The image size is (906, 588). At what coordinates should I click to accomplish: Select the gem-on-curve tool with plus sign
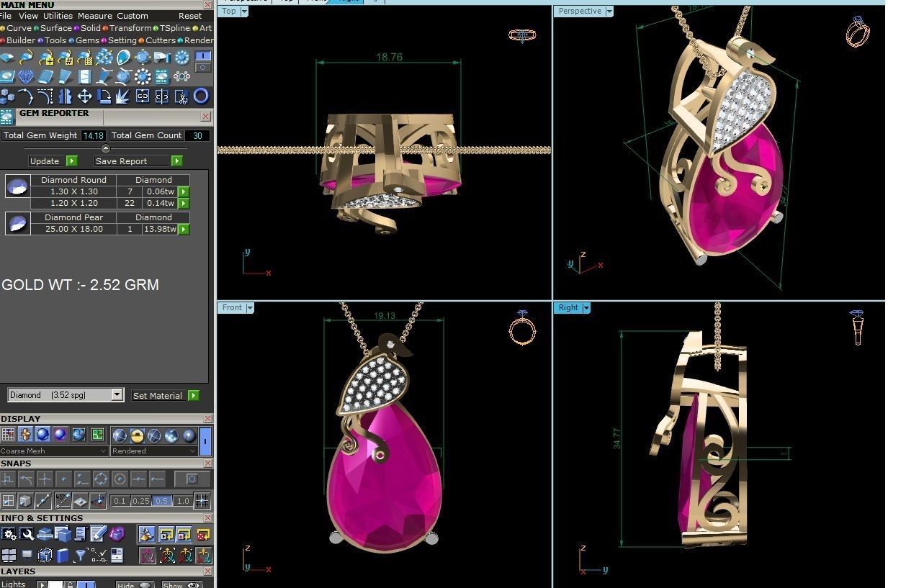coord(46,57)
